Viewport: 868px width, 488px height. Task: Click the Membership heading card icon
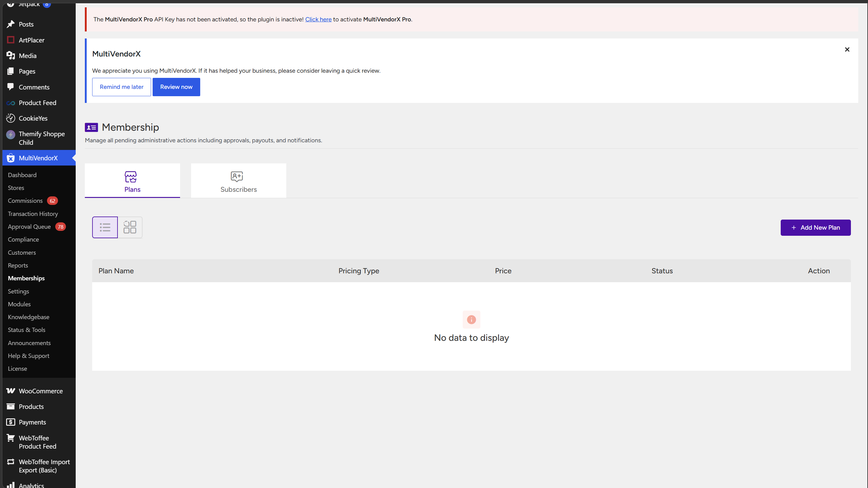click(91, 127)
